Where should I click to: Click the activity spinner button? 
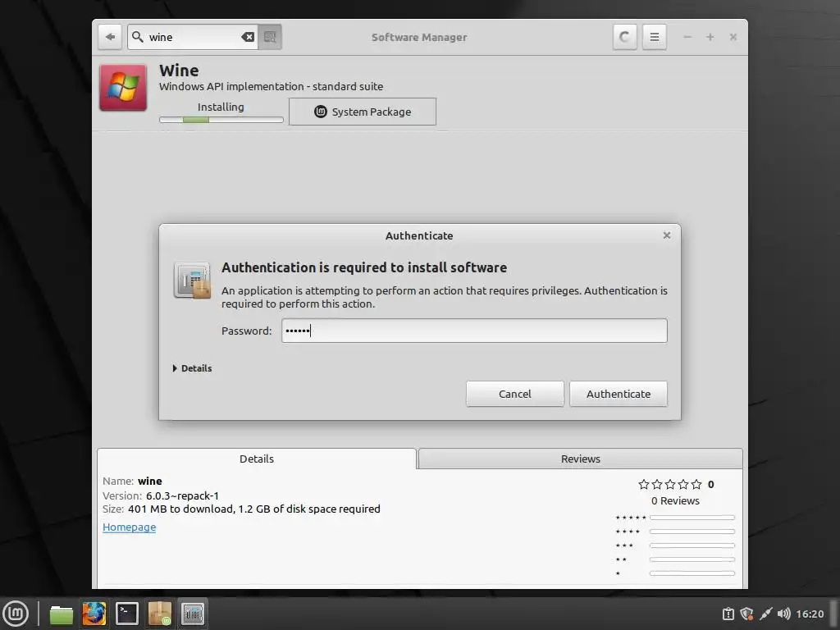coord(624,37)
